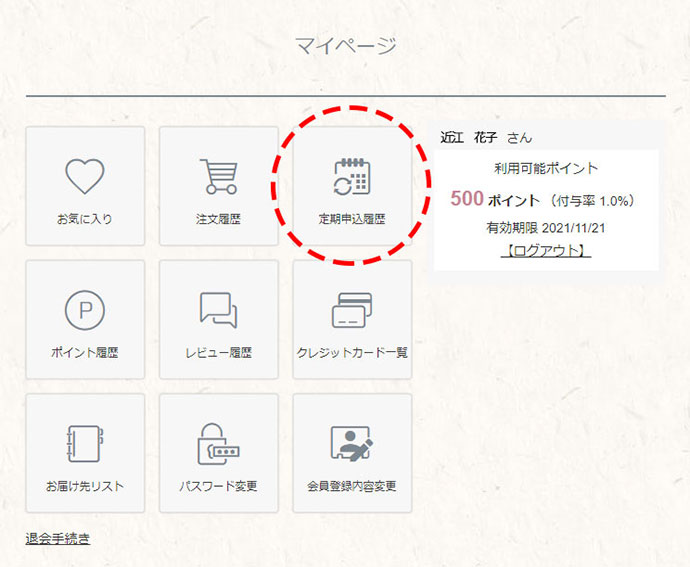Open 会員登録内容変更 label
690x567 pixels.
(x=352, y=487)
